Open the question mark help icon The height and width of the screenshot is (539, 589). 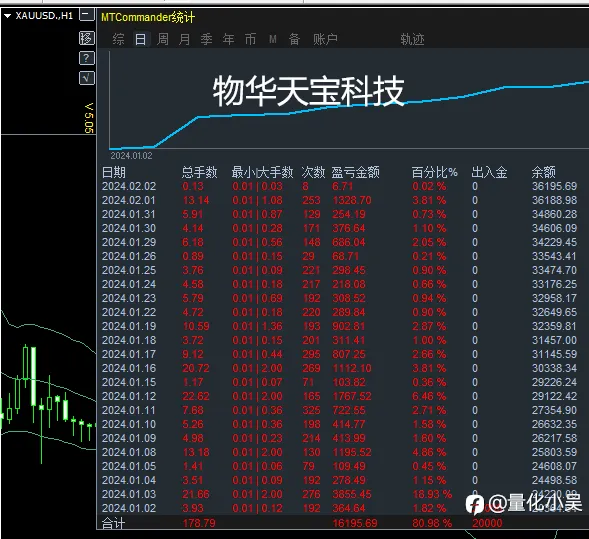(x=86, y=58)
